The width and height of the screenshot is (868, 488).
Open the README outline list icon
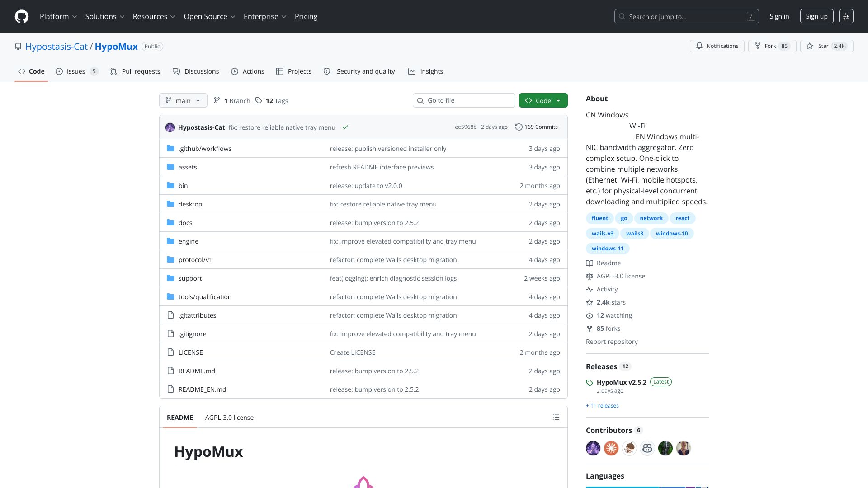tap(556, 417)
